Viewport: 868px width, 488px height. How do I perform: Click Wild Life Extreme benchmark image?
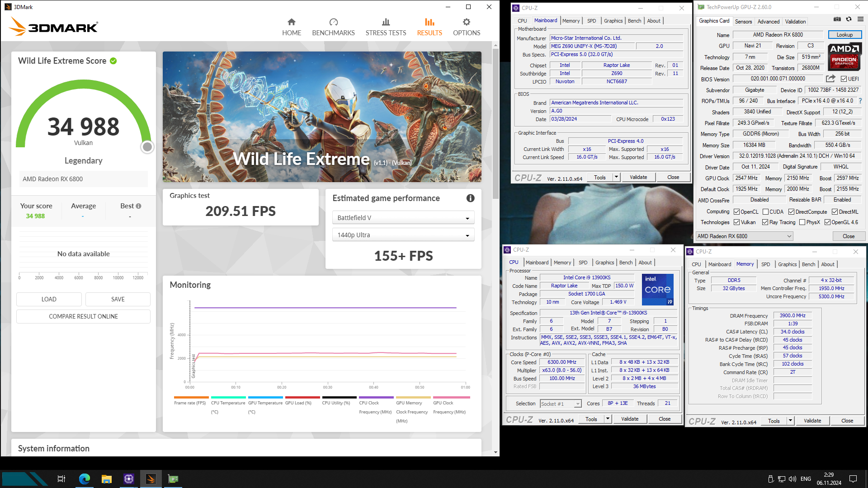tap(322, 117)
